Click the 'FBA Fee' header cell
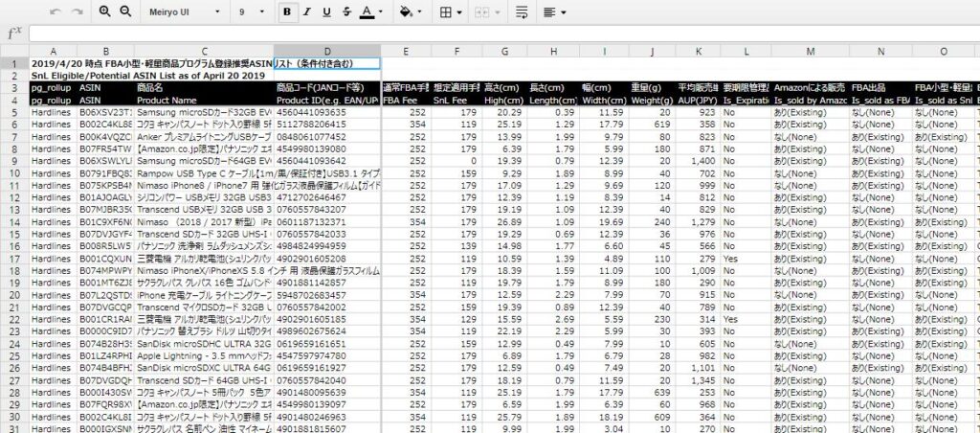 406,101
